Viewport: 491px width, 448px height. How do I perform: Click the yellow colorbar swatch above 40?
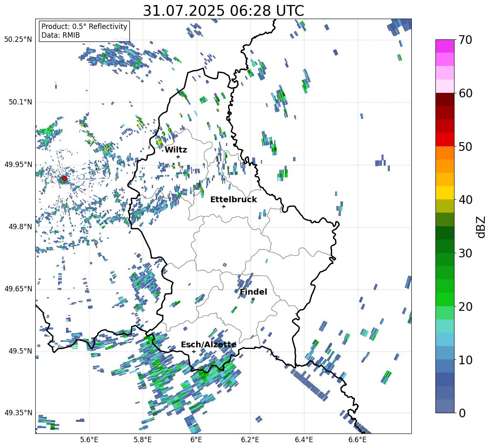click(x=445, y=193)
